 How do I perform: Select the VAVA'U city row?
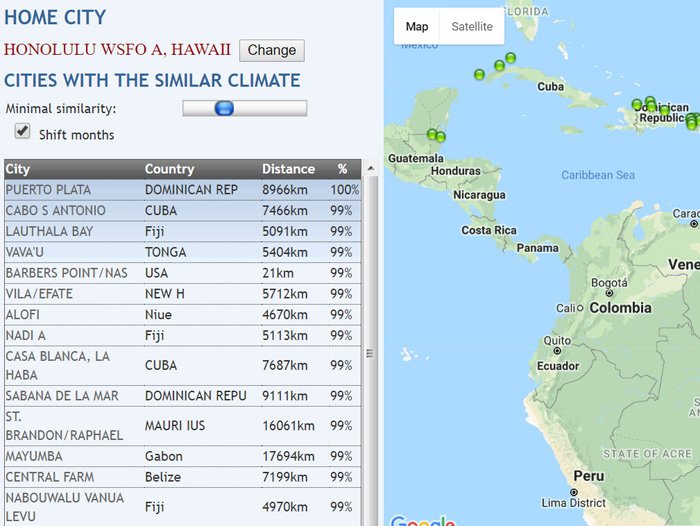click(x=183, y=252)
